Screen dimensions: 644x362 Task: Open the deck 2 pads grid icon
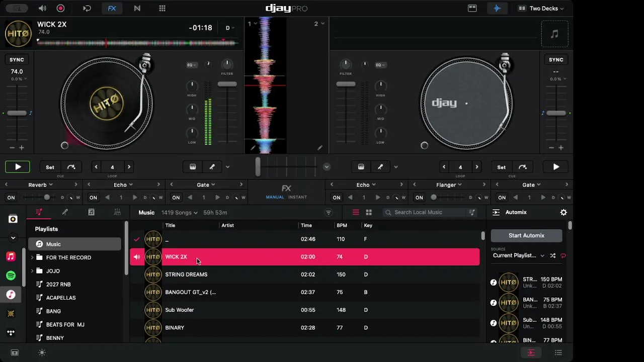pyautogui.click(x=361, y=167)
